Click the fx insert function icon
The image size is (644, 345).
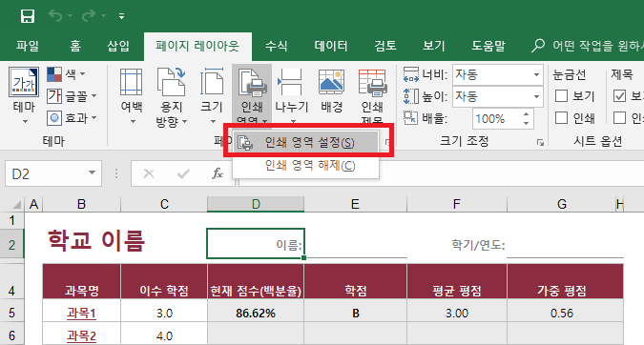point(218,173)
